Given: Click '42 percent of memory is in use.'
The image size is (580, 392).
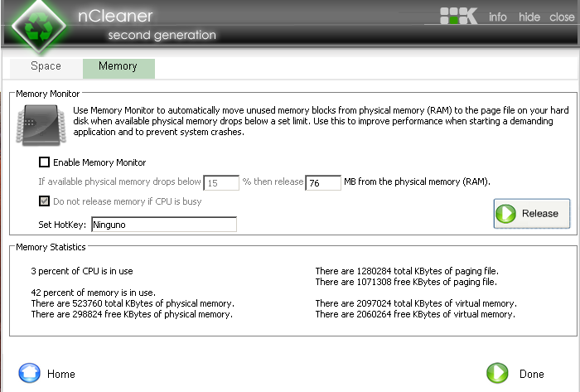Looking at the screenshot, I should click(x=93, y=293).
